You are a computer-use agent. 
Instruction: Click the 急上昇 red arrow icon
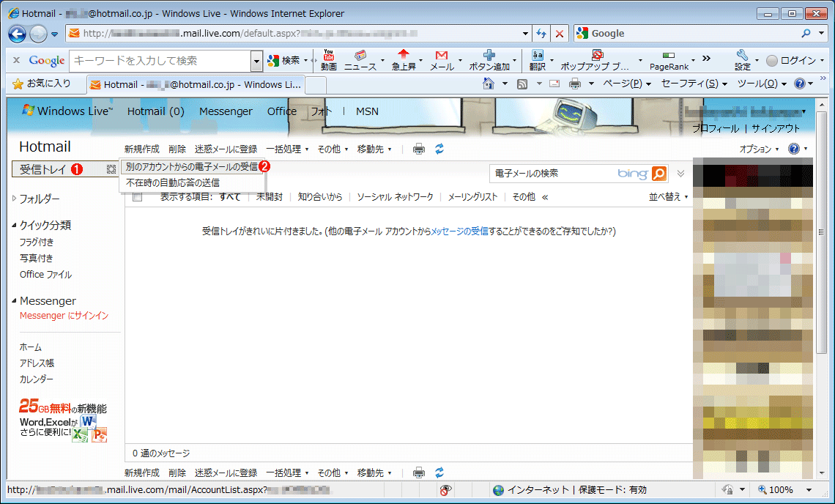pyautogui.click(x=404, y=60)
